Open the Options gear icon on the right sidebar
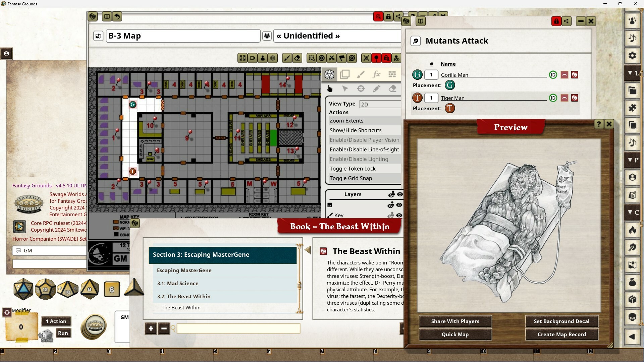This screenshot has height=362, width=644. (x=633, y=55)
